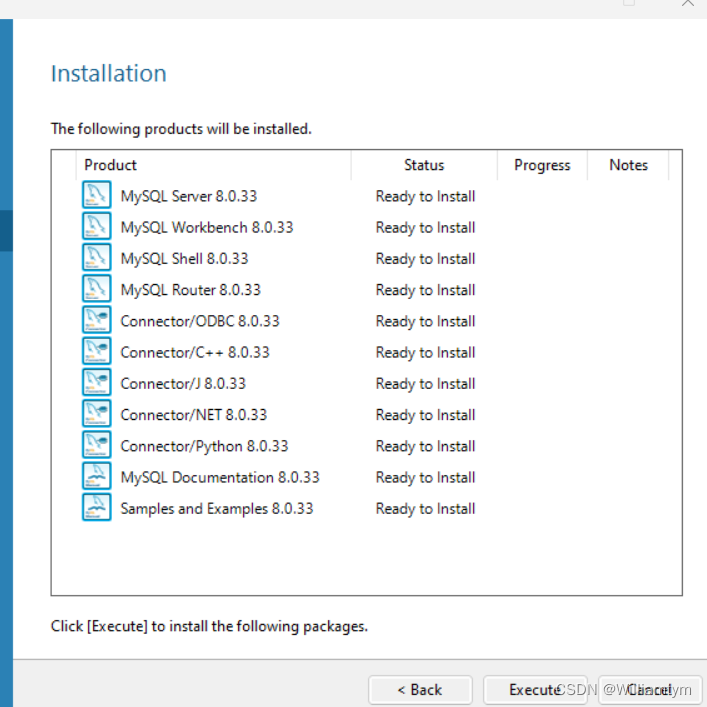Go back with the < Back button

pos(420,690)
